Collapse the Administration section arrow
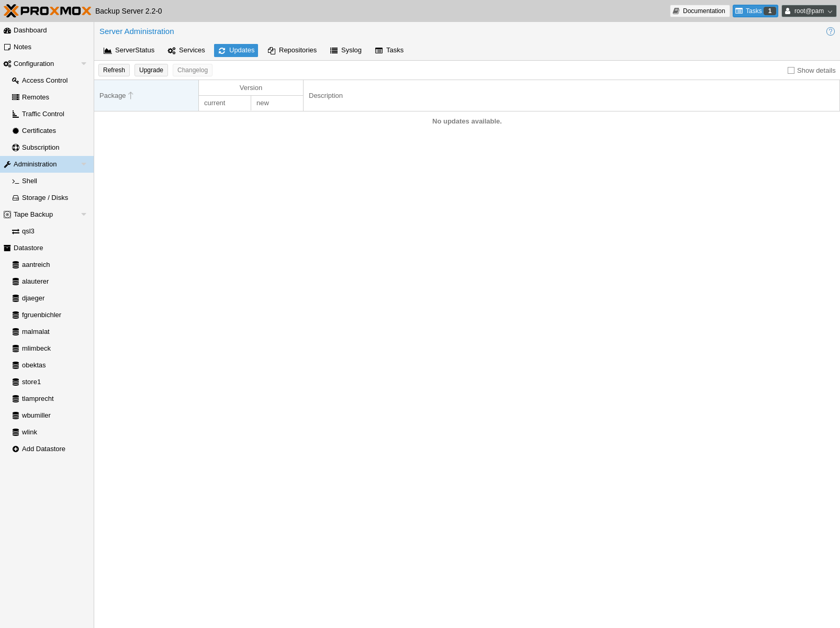 click(84, 164)
